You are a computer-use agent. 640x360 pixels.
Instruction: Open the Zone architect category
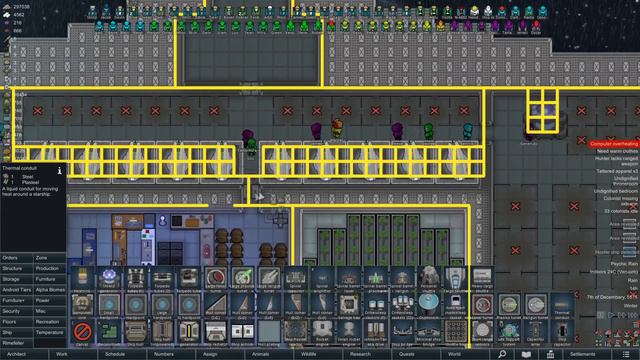pyautogui.click(x=50, y=258)
